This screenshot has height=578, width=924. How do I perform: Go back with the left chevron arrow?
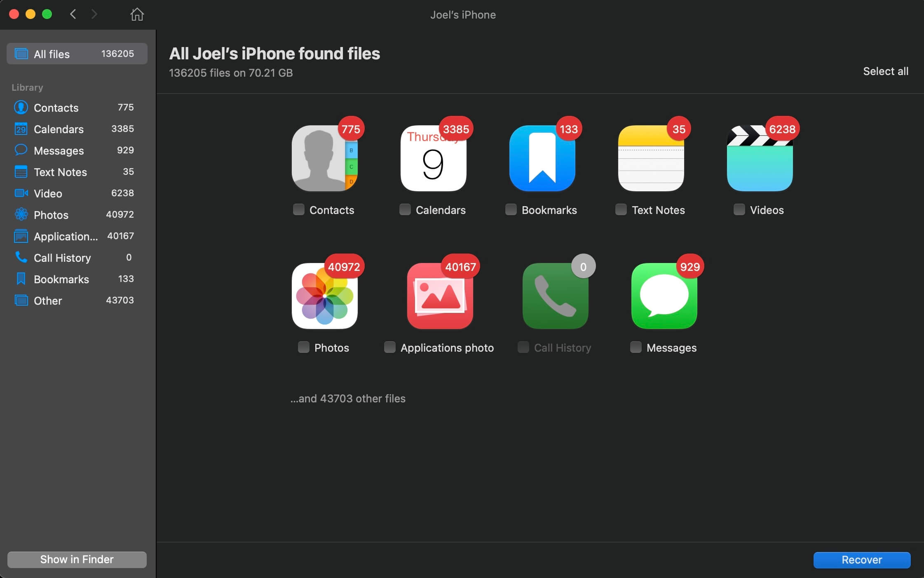coord(73,14)
